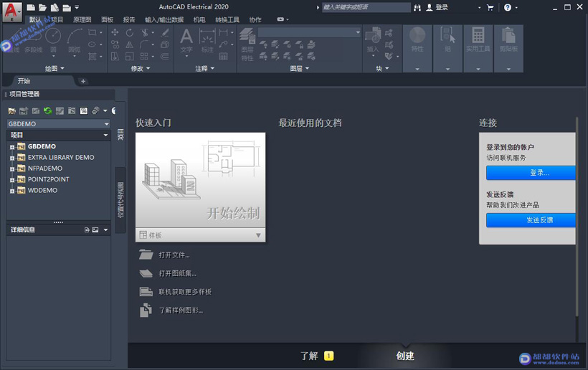Click the Publish/Plot icon in Project Manager
The height and width of the screenshot is (370, 588).
[95, 110]
